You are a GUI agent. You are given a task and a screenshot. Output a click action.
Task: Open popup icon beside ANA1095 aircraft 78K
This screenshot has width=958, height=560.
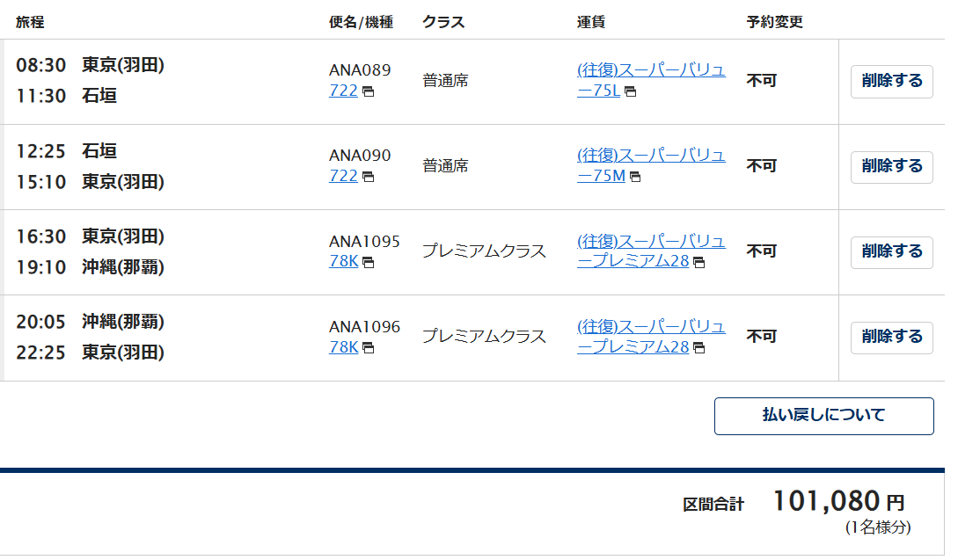click(x=368, y=262)
